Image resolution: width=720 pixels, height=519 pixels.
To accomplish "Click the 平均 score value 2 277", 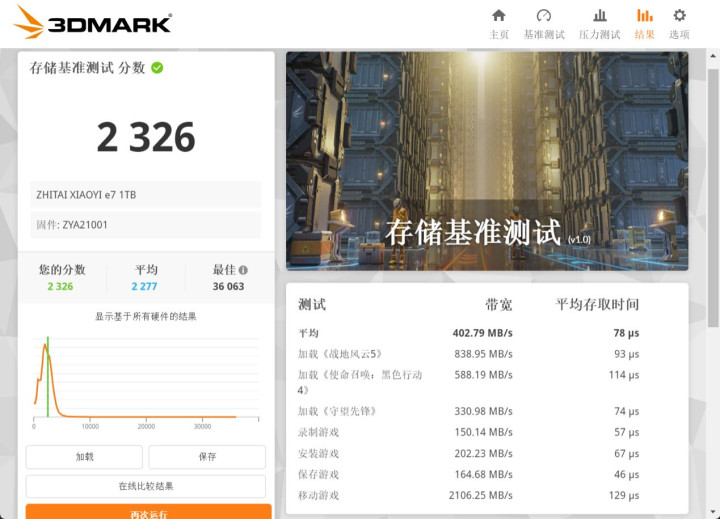I will click(x=145, y=286).
